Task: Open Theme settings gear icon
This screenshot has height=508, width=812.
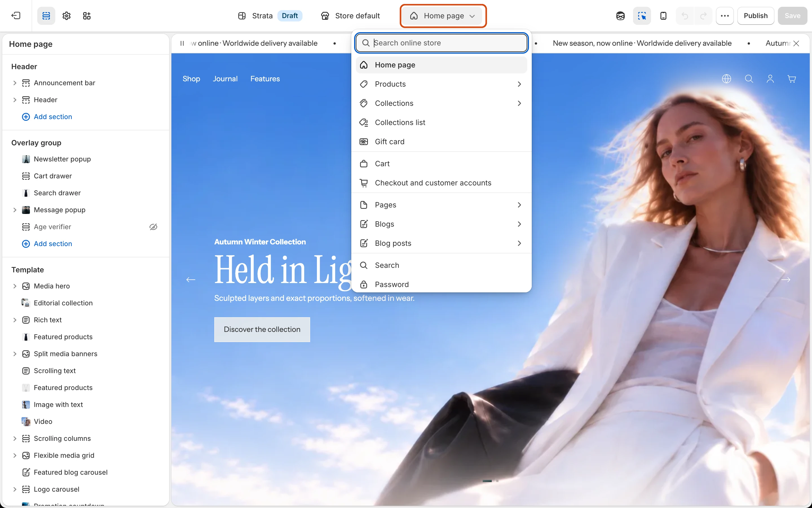Action: tap(67, 16)
